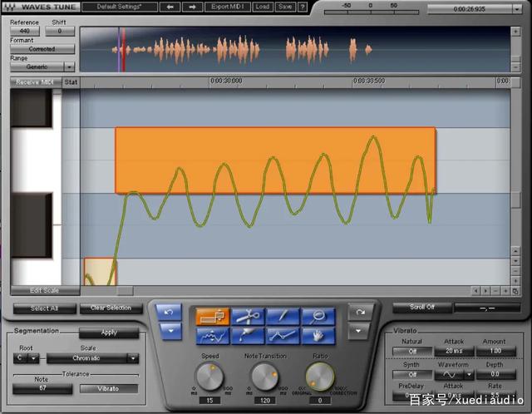The width and height of the screenshot is (532, 414).
Task: Click the Speed value field showing 15
Action: [209, 401]
